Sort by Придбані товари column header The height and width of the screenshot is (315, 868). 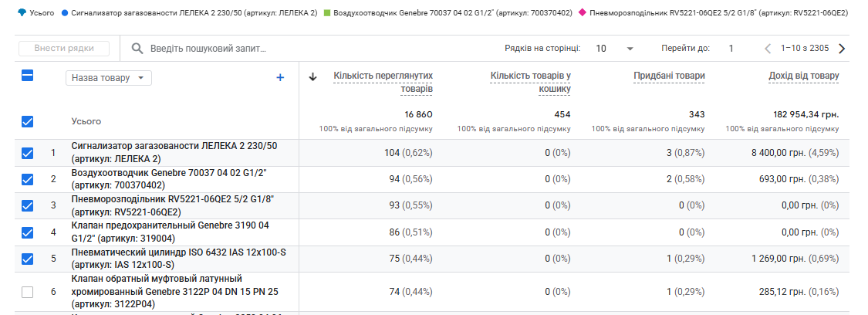669,76
